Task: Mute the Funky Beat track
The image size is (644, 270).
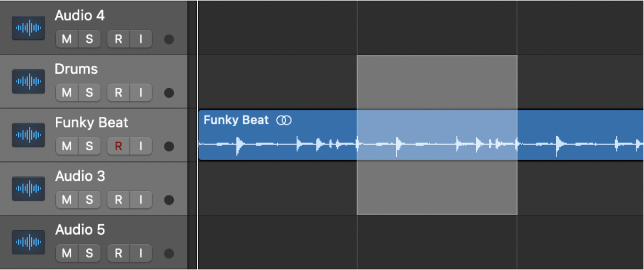Action: point(66,146)
